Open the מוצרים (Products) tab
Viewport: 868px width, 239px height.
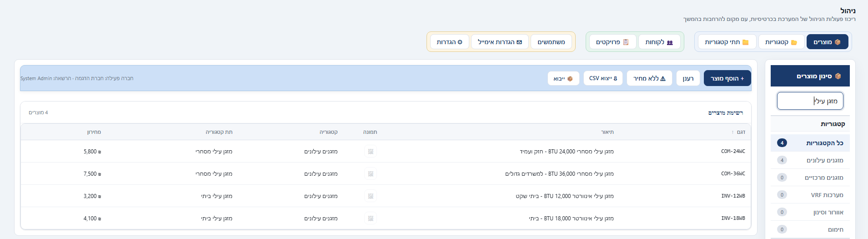827,42
